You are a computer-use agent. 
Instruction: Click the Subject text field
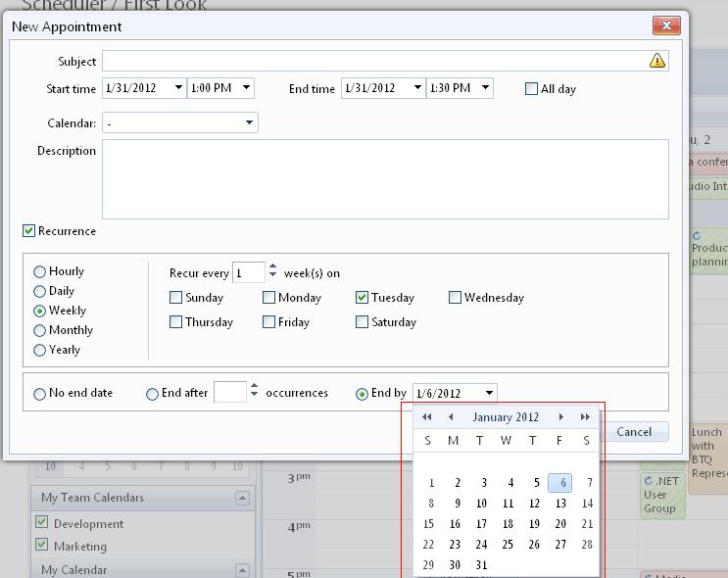coord(385,61)
